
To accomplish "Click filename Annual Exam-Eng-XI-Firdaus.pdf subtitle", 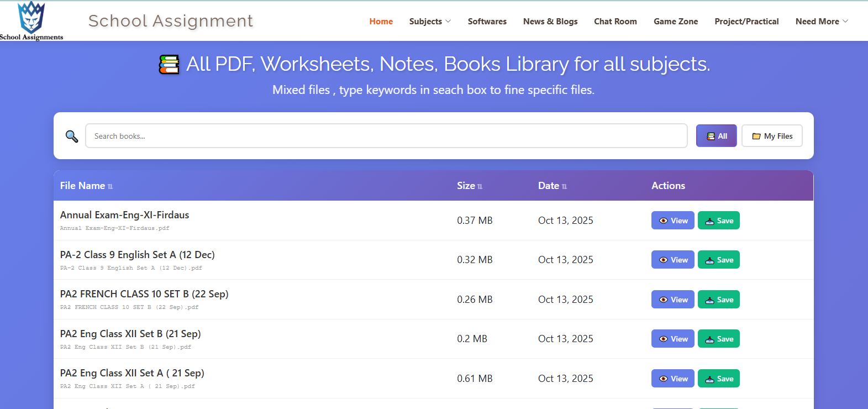I will pos(115,228).
